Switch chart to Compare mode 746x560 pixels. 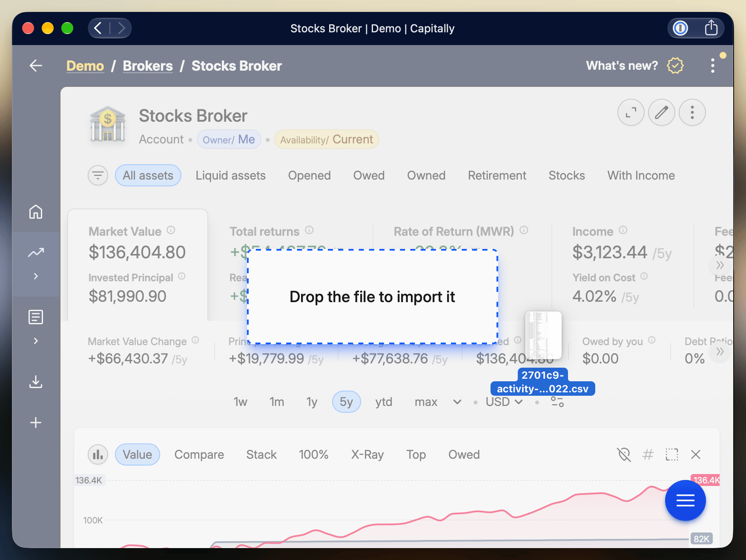(199, 454)
